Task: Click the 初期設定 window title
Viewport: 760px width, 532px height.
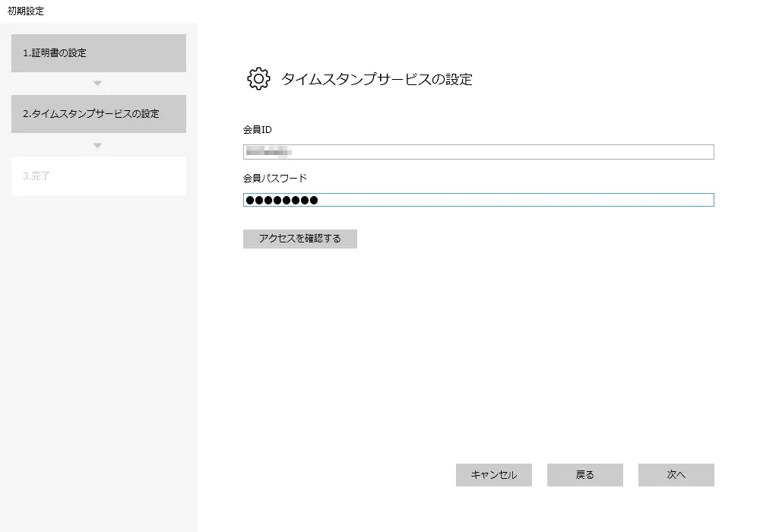Action: [26, 11]
